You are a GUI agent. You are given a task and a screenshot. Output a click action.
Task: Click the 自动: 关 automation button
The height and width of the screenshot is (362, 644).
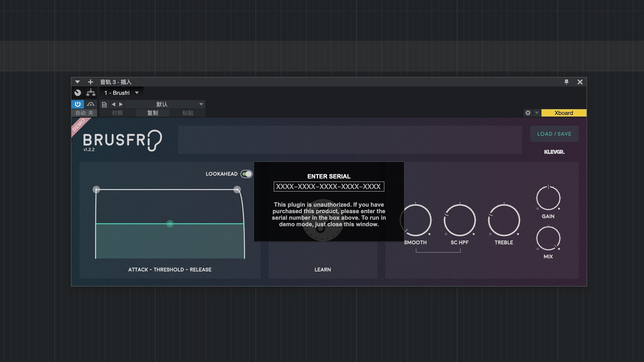(x=84, y=113)
